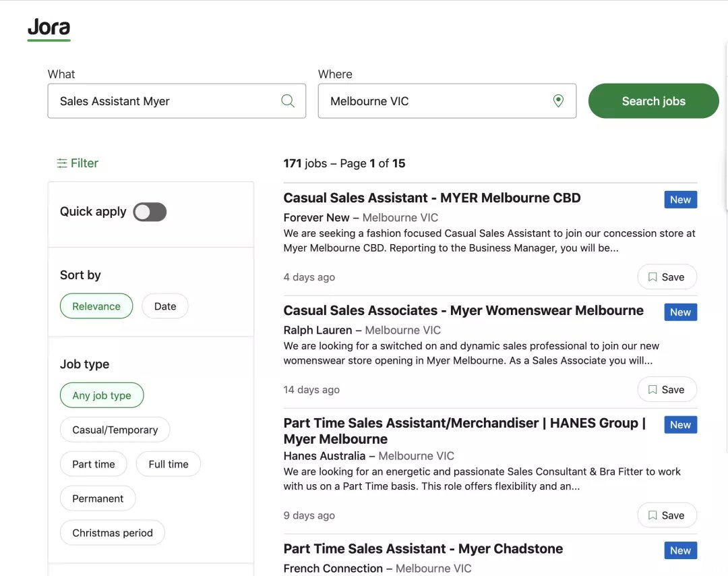Screen dimensions: 728x576
Task: Click the New badge on Forever New job
Action: [680, 200]
